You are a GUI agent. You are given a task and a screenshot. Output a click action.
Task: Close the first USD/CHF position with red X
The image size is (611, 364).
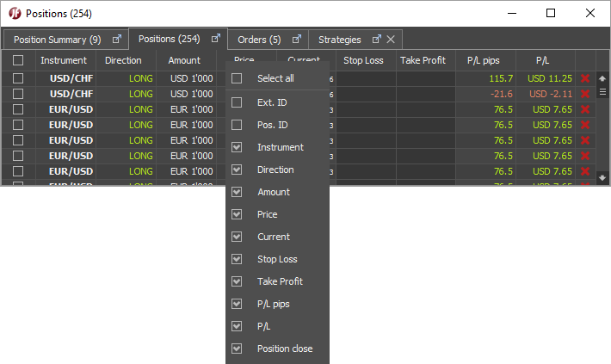[586, 78]
